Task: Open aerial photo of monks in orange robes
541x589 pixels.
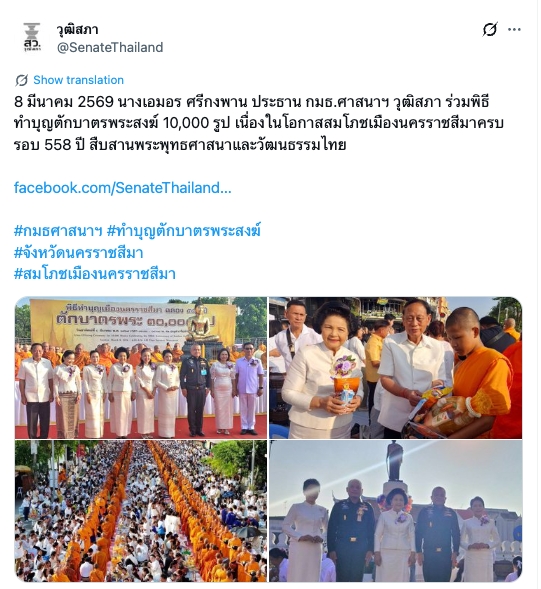Action: pyautogui.click(x=141, y=511)
